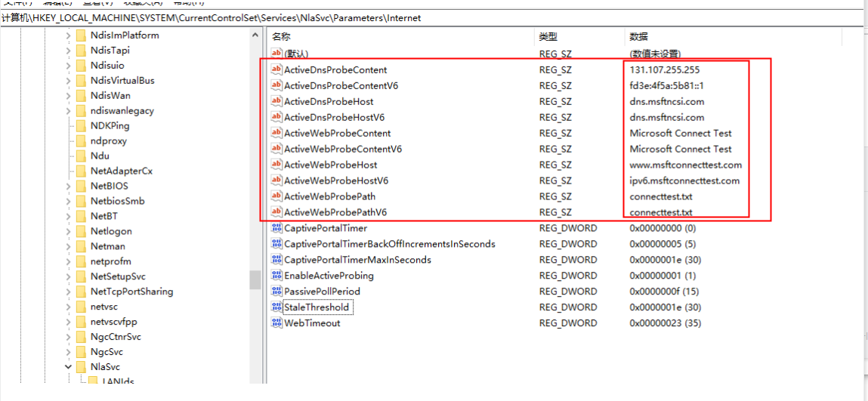
Task: Click the ActiveWebProbeHostV6 string icon
Action: 276,180
